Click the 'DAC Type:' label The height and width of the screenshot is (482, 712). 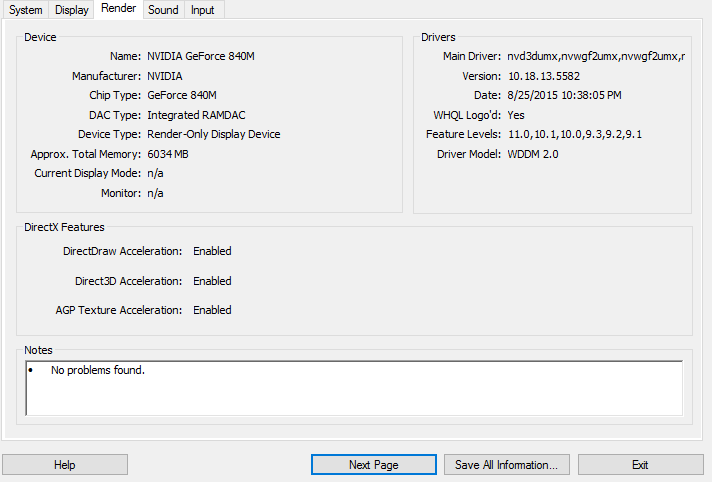115,115
